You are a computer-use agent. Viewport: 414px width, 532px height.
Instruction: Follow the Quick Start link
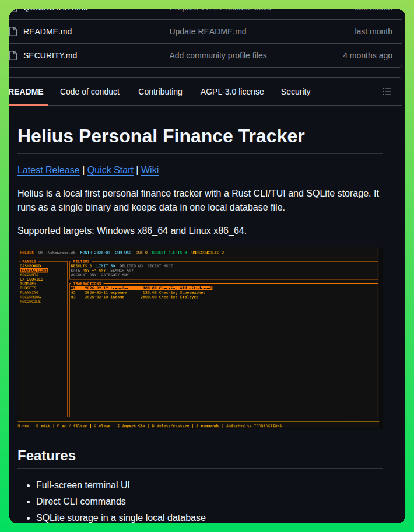110,170
